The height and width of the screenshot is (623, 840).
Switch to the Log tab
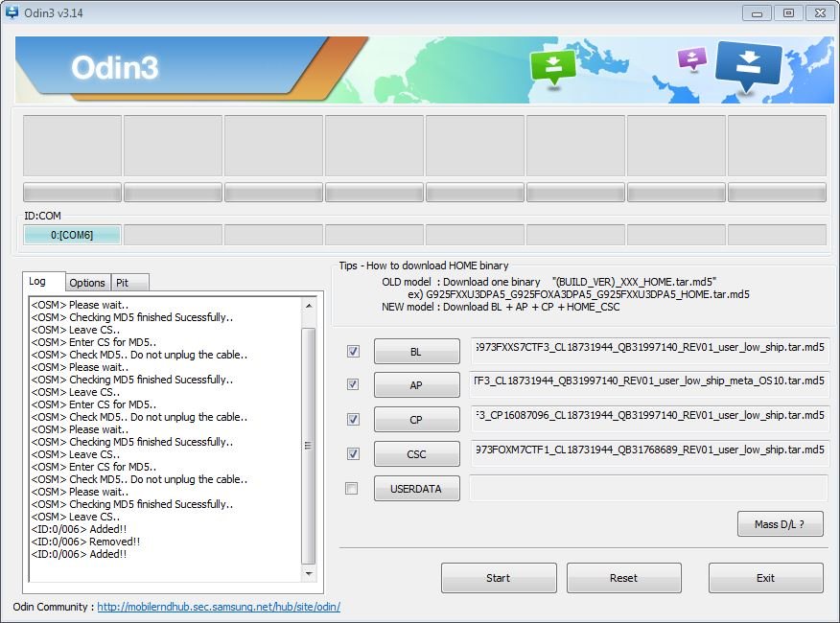point(43,281)
